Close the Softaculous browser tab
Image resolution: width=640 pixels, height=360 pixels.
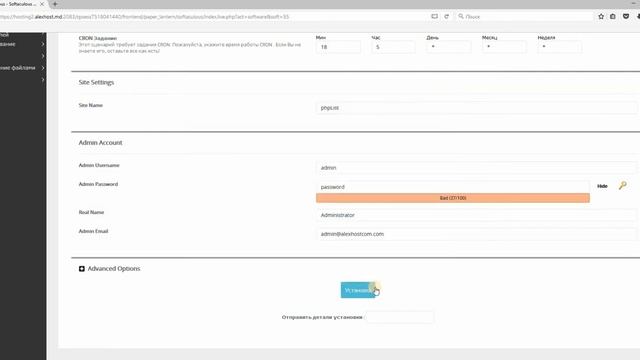click(42, 4)
